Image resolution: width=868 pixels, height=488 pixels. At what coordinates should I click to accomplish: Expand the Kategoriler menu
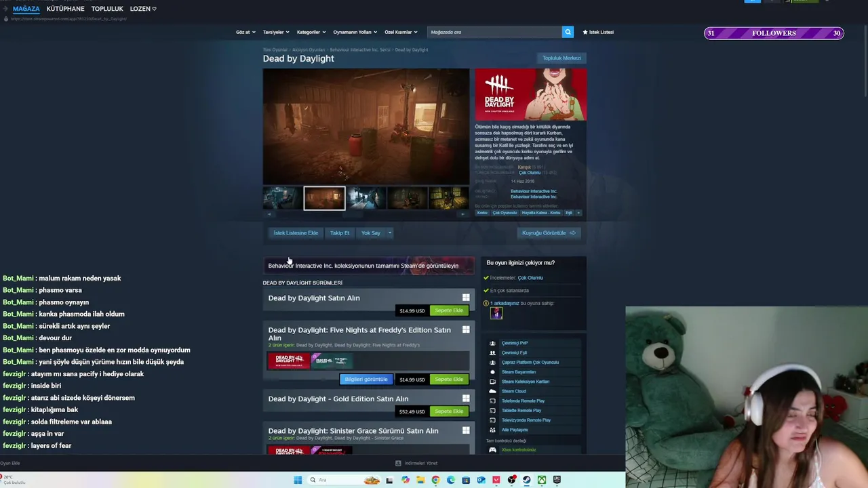pyautogui.click(x=311, y=32)
